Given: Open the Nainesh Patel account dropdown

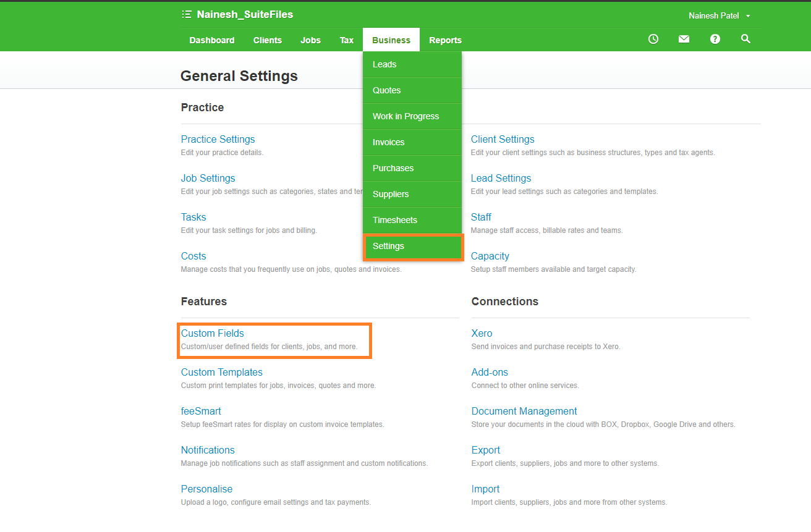Looking at the screenshot, I should coord(719,15).
